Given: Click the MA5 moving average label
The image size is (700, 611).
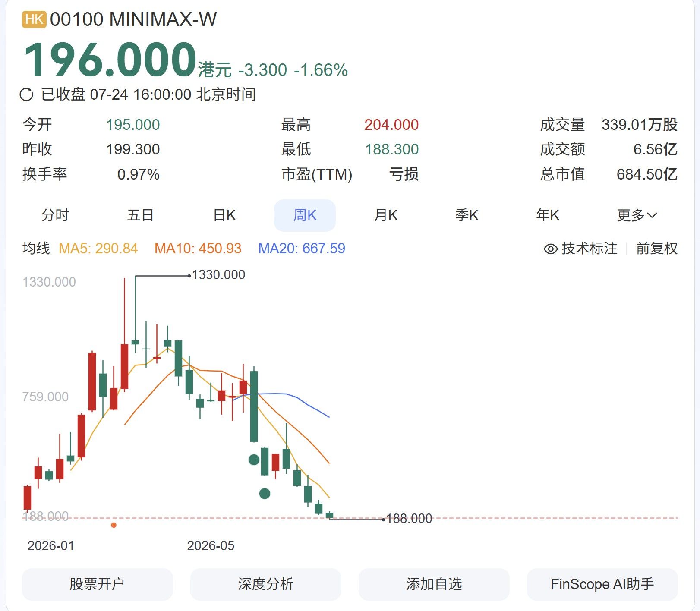Looking at the screenshot, I should coord(98,249).
